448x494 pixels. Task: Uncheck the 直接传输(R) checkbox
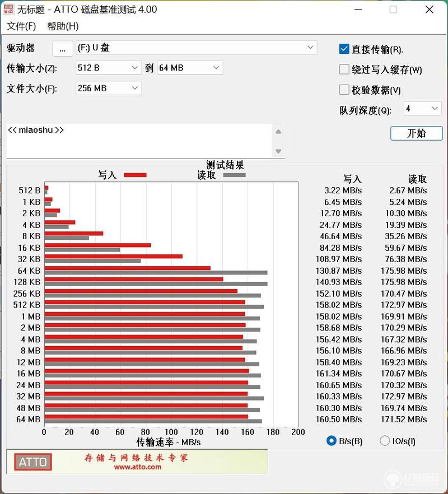pos(344,49)
